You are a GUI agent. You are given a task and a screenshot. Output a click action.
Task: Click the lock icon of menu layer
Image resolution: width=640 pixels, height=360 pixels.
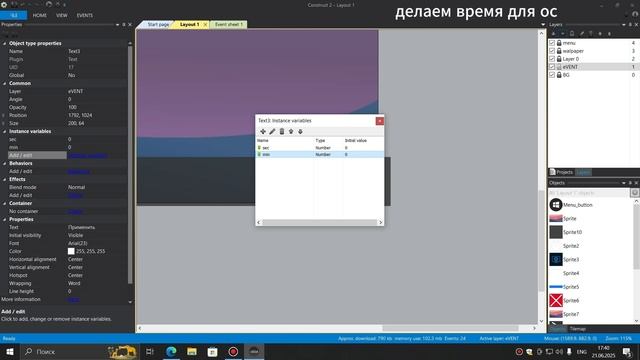coord(559,43)
